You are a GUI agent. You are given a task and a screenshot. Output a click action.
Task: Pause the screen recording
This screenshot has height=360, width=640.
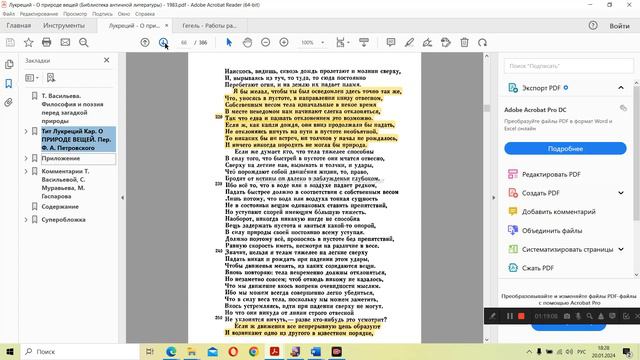coord(509,316)
